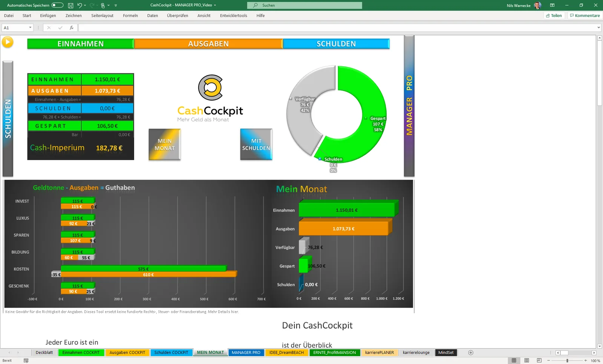
Task: Switch to Page Break Preview icon
Action: click(x=539, y=361)
